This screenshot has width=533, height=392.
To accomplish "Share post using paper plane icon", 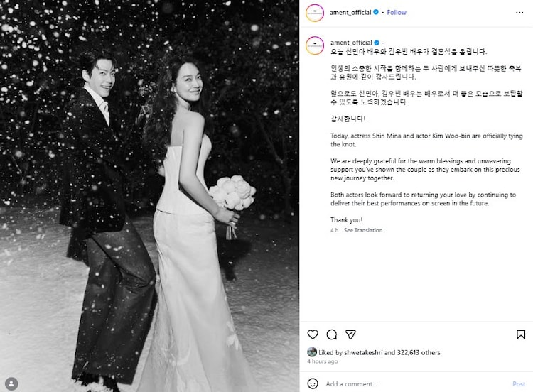I will pyautogui.click(x=350, y=334).
